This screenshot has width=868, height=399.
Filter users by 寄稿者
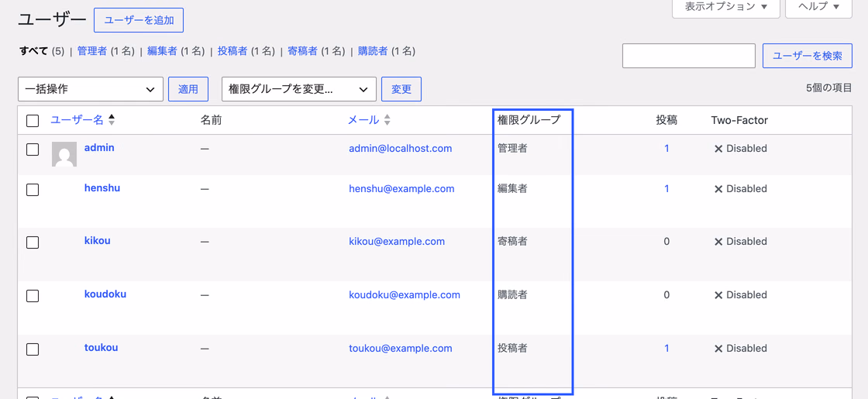(303, 51)
